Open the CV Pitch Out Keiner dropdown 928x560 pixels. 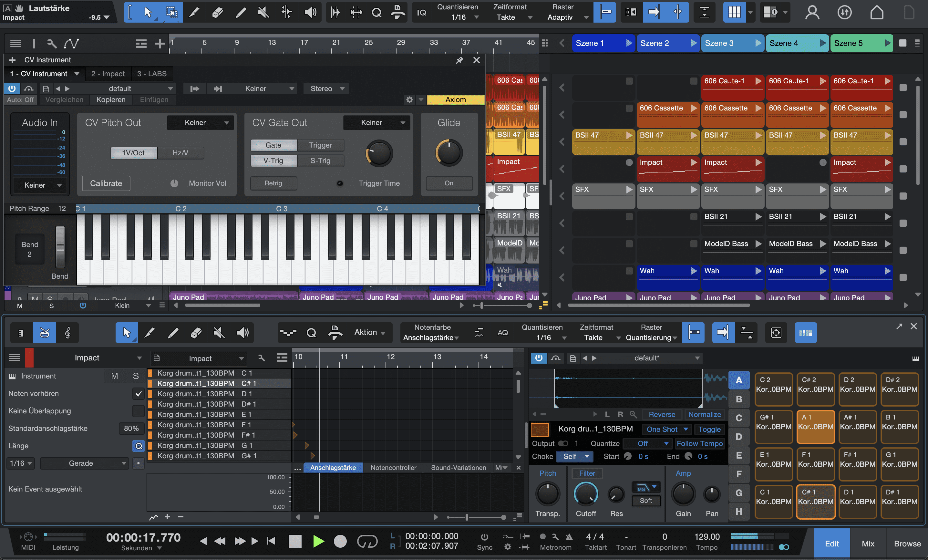(x=201, y=123)
